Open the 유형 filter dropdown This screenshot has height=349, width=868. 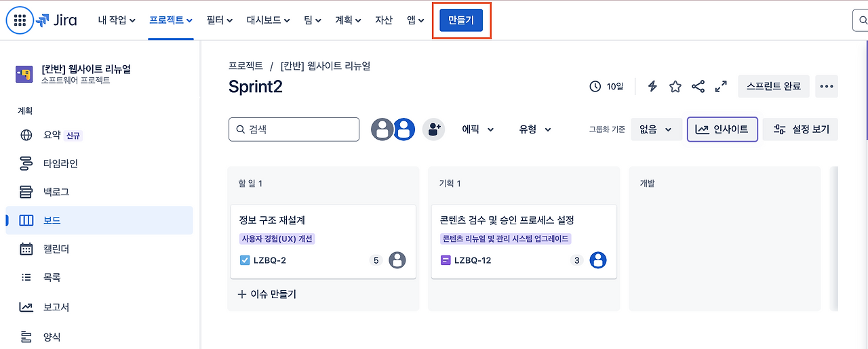(x=535, y=129)
